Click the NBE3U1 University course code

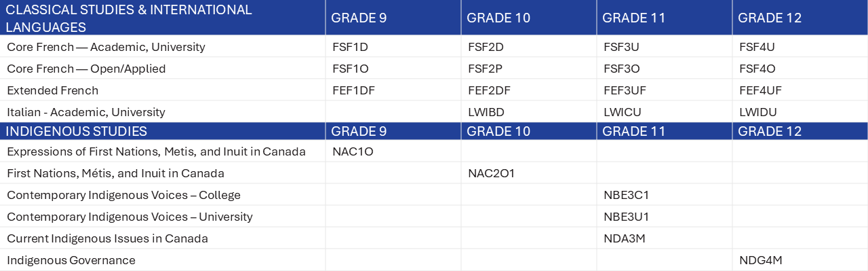pos(625,217)
